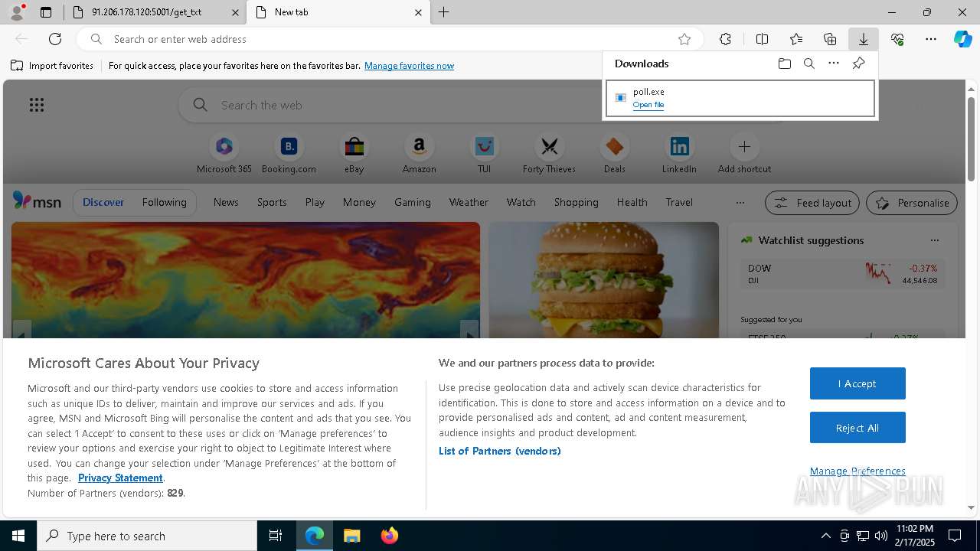Click the Personalise button
This screenshot has width=980, height=551.
pyautogui.click(x=912, y=203)
